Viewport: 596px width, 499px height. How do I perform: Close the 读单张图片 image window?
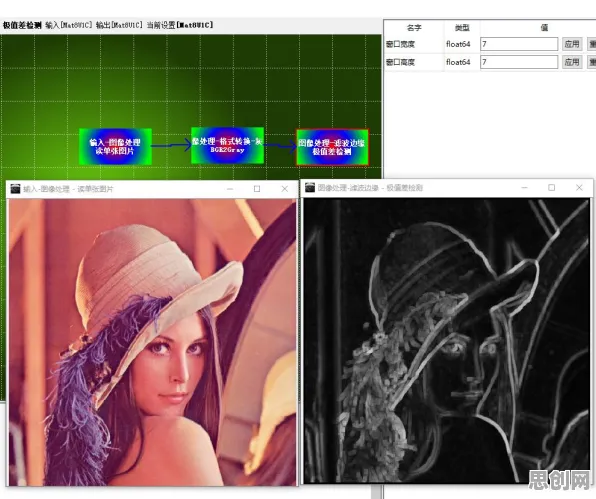[285, 189]
